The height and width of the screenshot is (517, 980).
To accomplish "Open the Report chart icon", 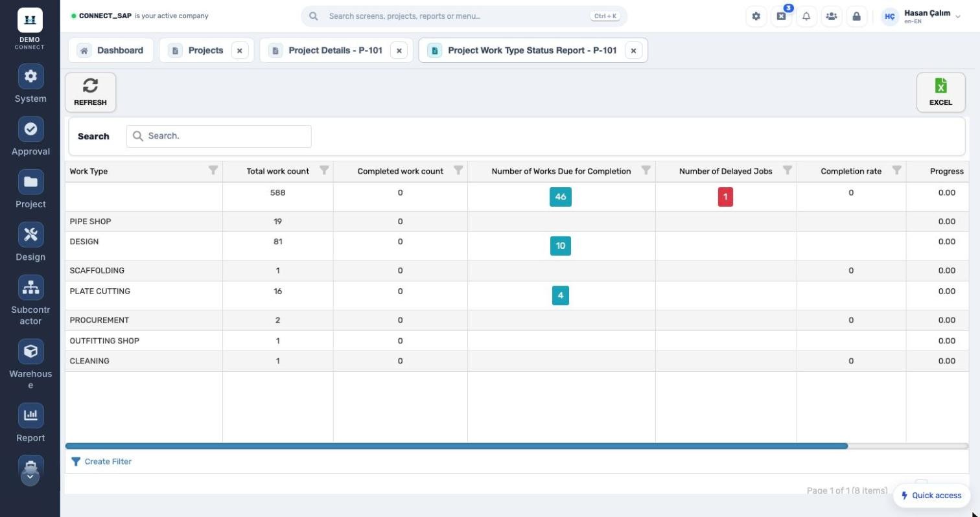I will pyautogui.click(x=30, y=415).
